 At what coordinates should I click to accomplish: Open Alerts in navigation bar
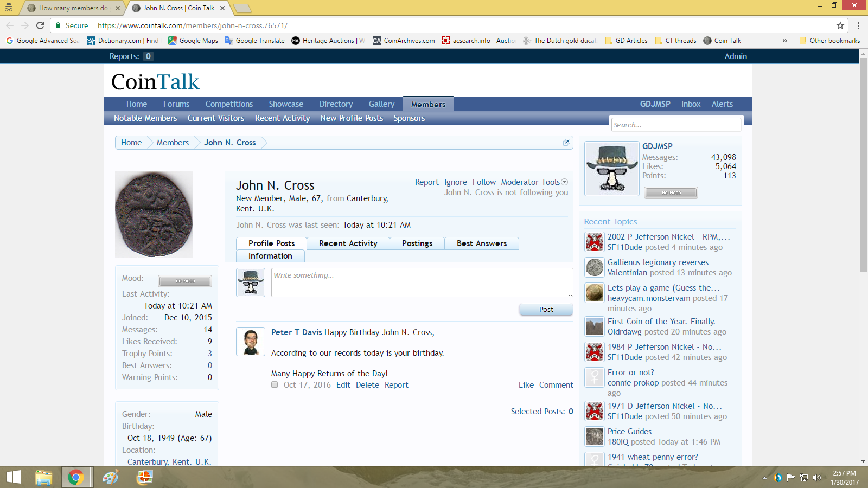pos(722,104)
